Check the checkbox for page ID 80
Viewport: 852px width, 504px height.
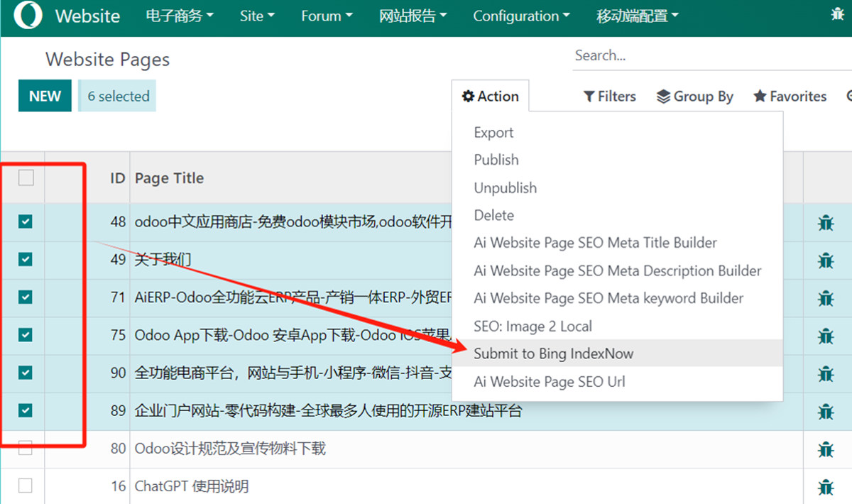[x=26, y=448]
